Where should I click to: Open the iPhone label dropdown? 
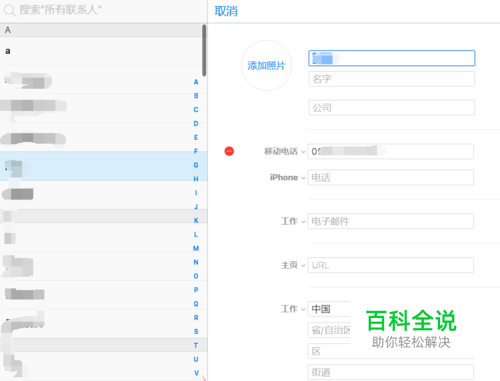288,178
